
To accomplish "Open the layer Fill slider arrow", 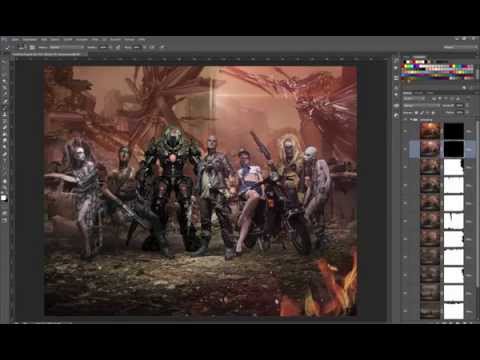I will (468, 113).
